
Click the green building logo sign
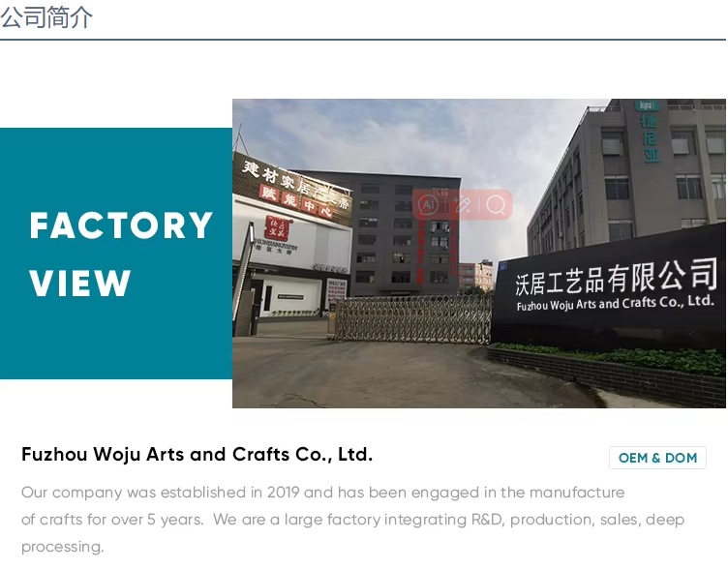(649, 131)
